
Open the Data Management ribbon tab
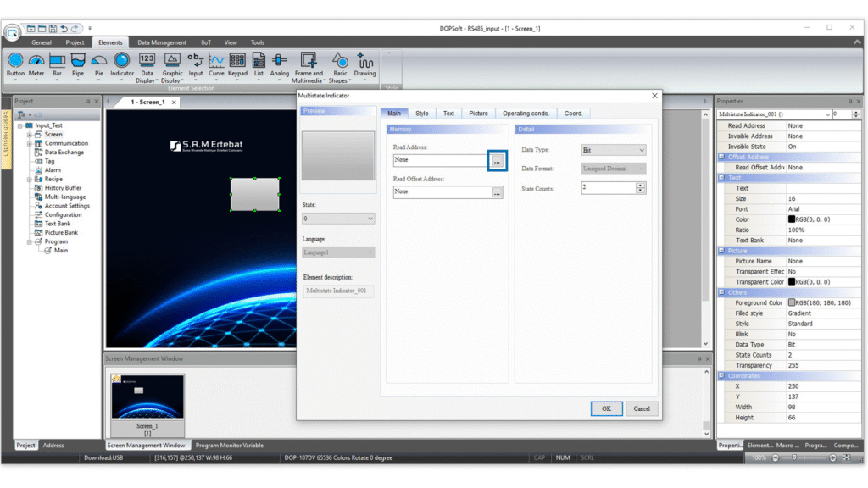162,42
